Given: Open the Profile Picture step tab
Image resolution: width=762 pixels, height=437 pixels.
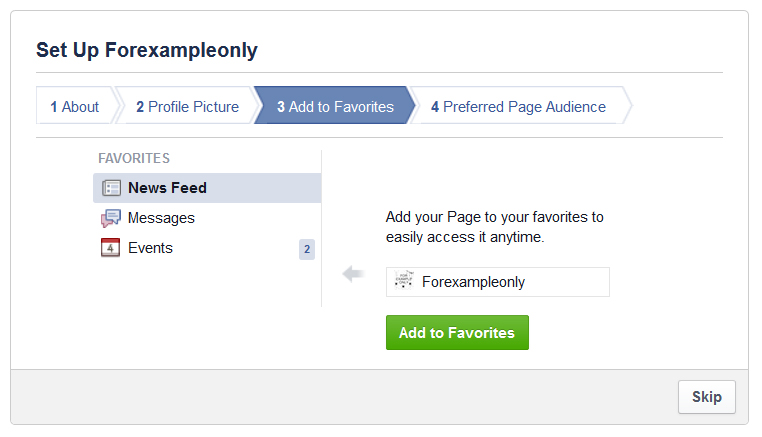Looking at the screenshot, I should pyautogui.click(x=187, y=107).
